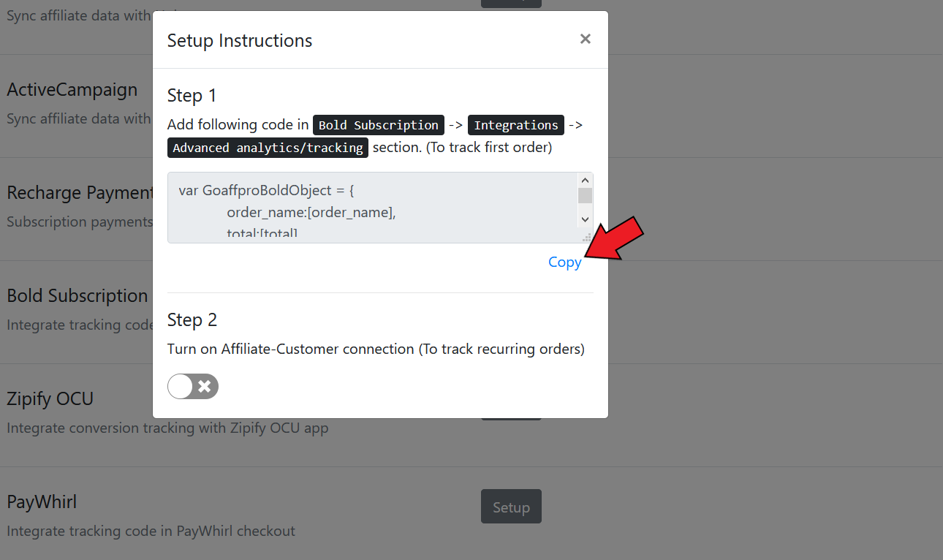Screen dimensions: 943x560
Task: Click the 'Bold Subscription' code label
Action: tap(379, 125)
